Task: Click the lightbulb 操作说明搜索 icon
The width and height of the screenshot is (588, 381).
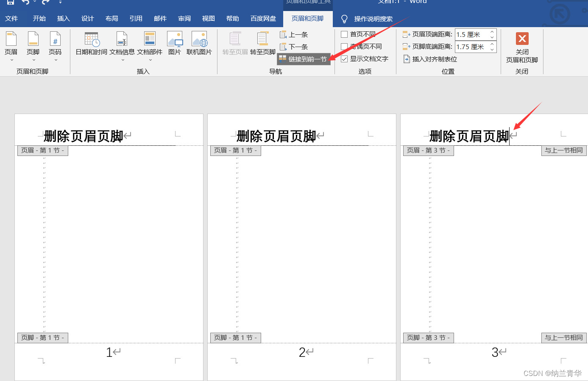Action: pyautogui.click(x=345, y=19)
